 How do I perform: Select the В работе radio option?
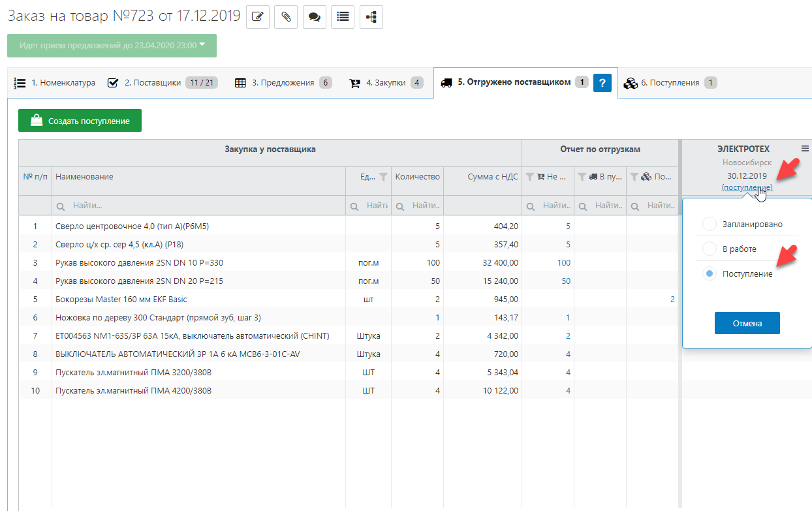(709, 249)
